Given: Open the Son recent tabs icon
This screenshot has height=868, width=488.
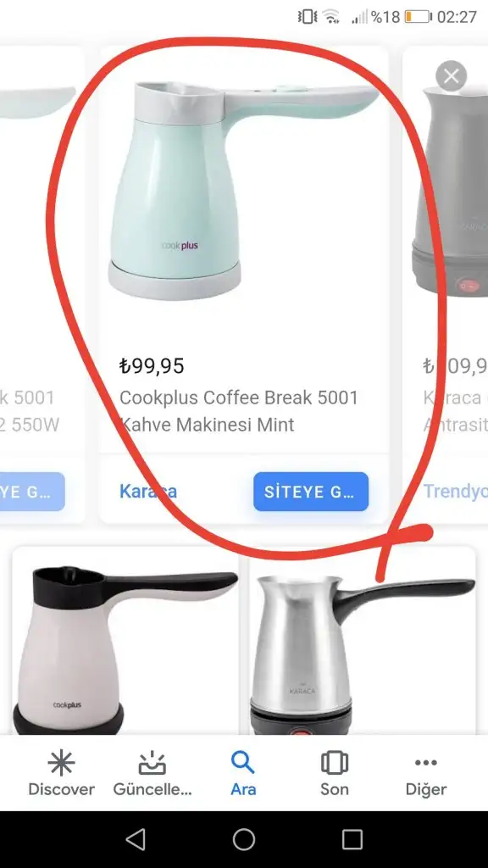Looking at the screenshot, I should pyautogui.click(x=334, y=773).
